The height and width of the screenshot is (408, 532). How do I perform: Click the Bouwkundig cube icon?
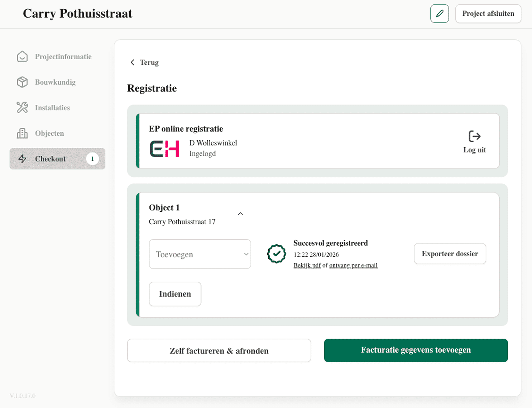click(x=22, y=82)
